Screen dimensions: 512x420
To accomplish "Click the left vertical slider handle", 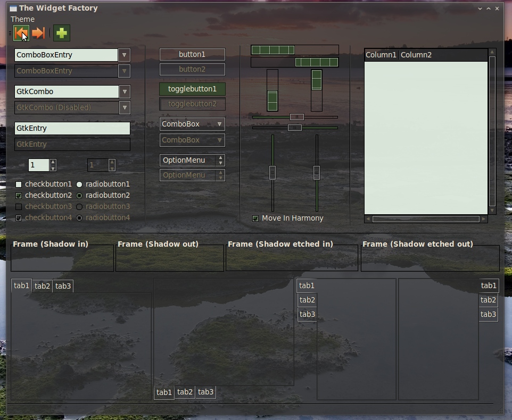I will [272, 173].
